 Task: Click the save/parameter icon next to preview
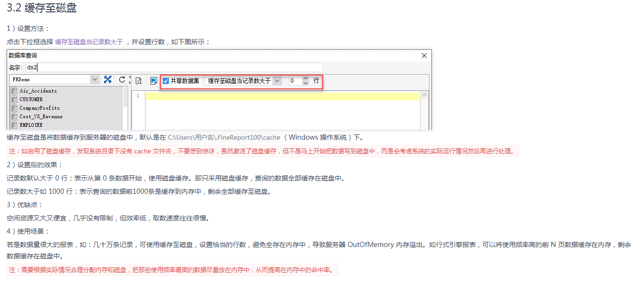(153, 81)
